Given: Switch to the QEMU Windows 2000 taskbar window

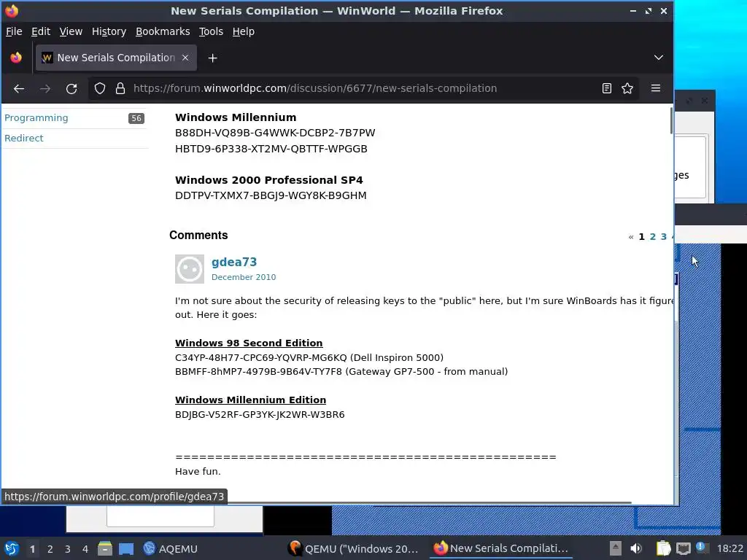Looking at the screenshot, I should click(x=354, y=548).
